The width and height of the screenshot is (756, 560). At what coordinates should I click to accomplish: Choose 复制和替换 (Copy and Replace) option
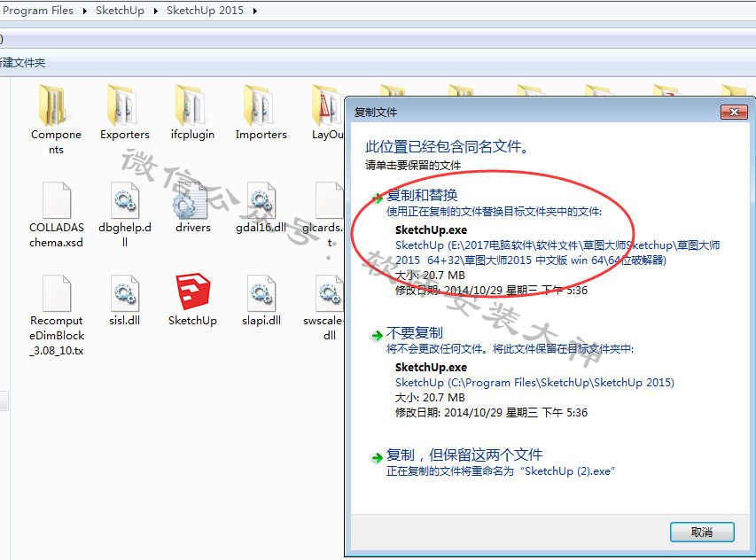tap(422, 195)
